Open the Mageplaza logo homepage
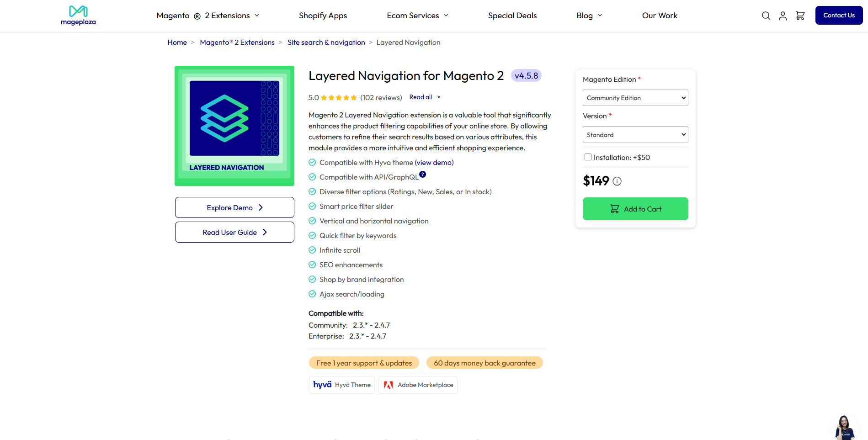This screenshot has width=868, height=440. point(78,16)
